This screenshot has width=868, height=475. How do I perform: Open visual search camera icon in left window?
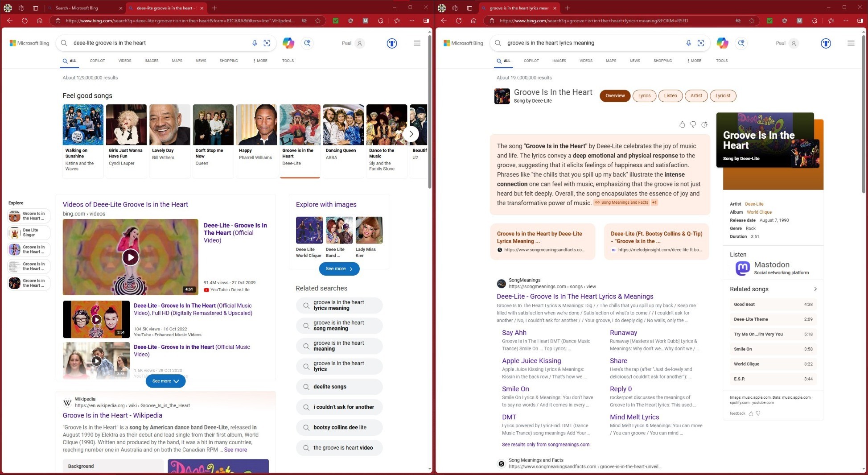[267, 43]
